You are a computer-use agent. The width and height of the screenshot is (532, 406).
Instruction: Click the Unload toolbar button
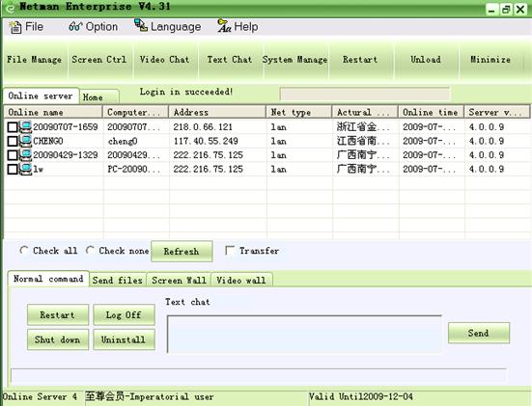[426, 60]
